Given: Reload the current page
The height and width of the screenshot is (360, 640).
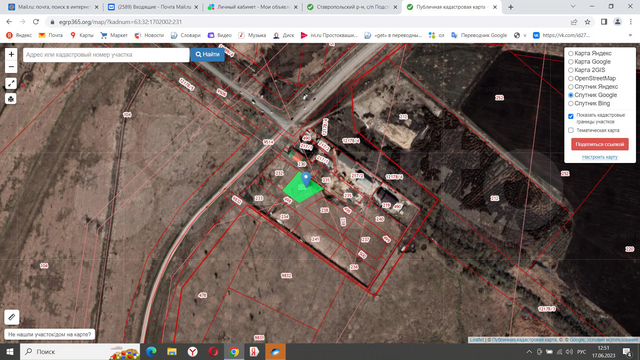Looking at the screenshot, I should tap(36, 22).
